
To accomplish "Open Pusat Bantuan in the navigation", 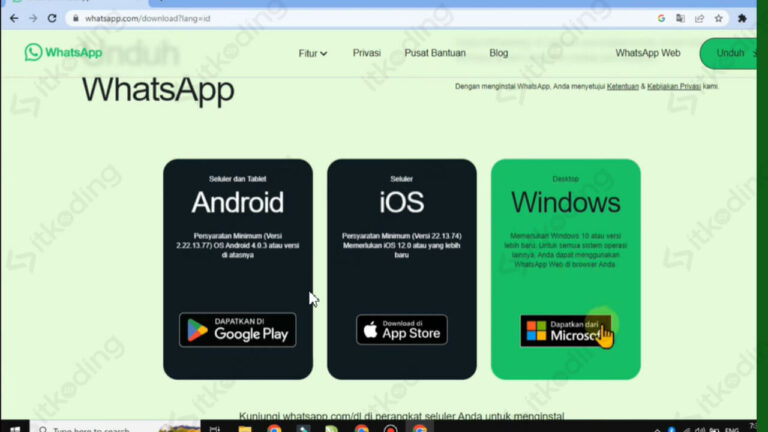I will (x=435, y=53).
